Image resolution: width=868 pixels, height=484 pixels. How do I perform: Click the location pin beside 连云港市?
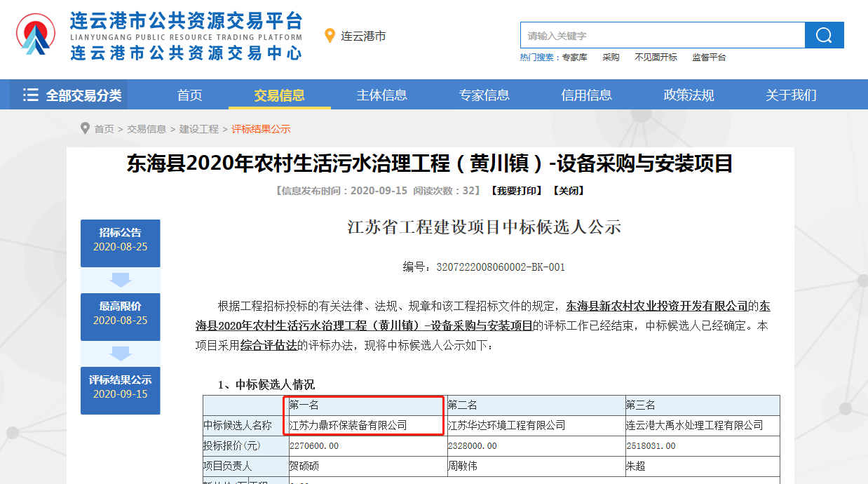coord(329,36)
